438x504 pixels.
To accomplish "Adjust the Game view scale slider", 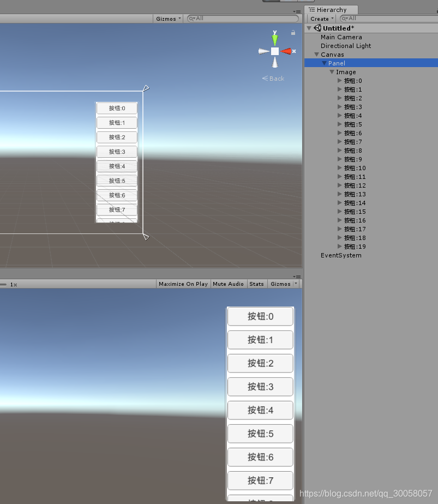I will tap(3, 285).
